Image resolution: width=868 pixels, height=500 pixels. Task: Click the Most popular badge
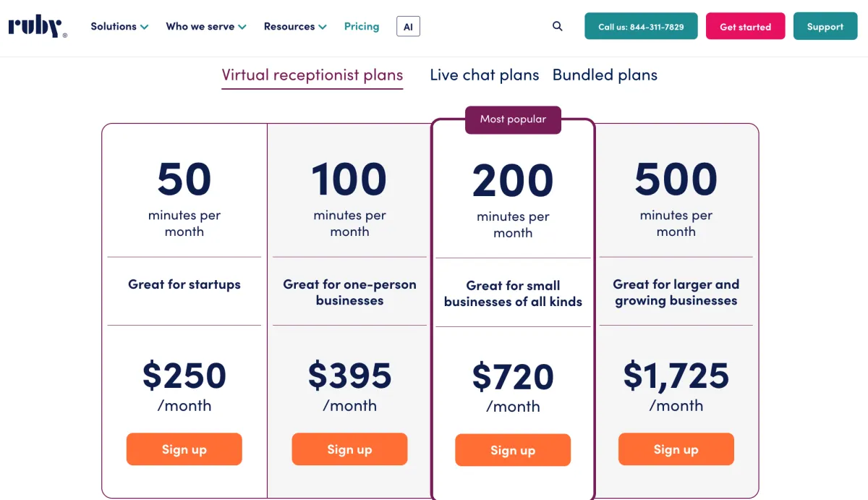point(513,119)
